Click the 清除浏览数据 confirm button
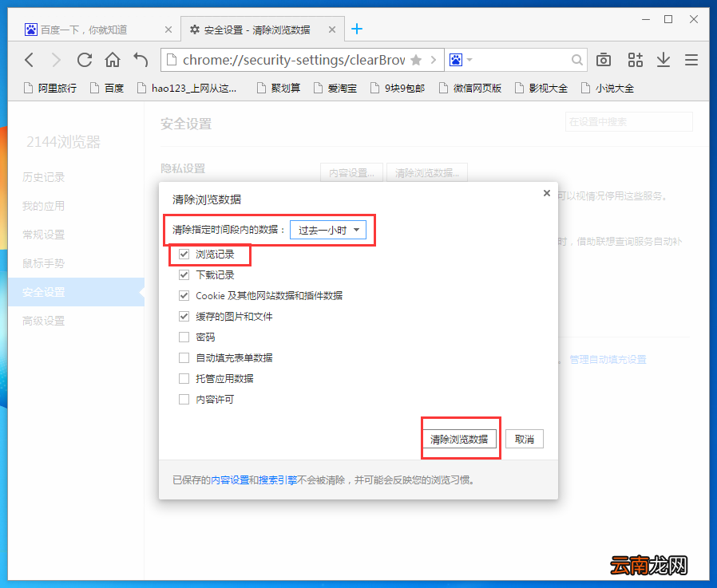 point(459,439)
